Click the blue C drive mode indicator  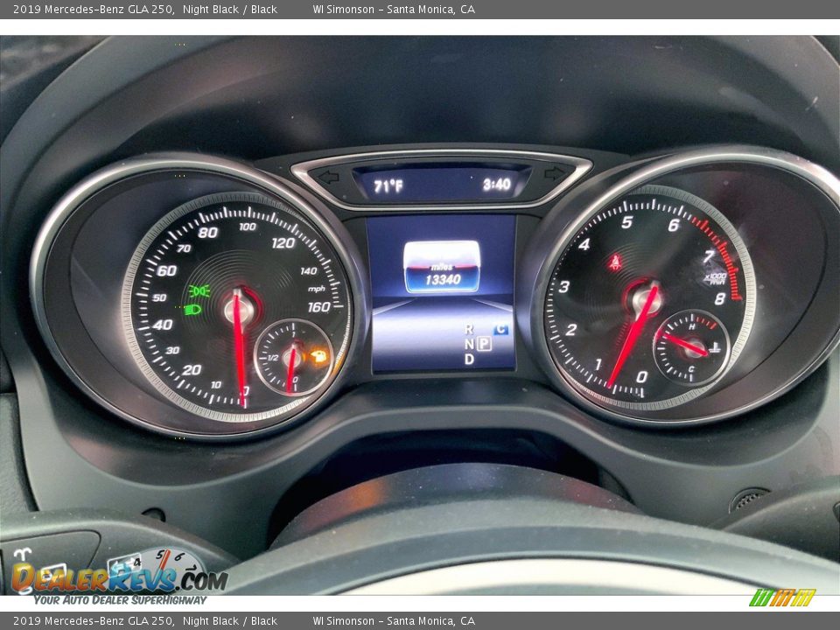[501, 330]
